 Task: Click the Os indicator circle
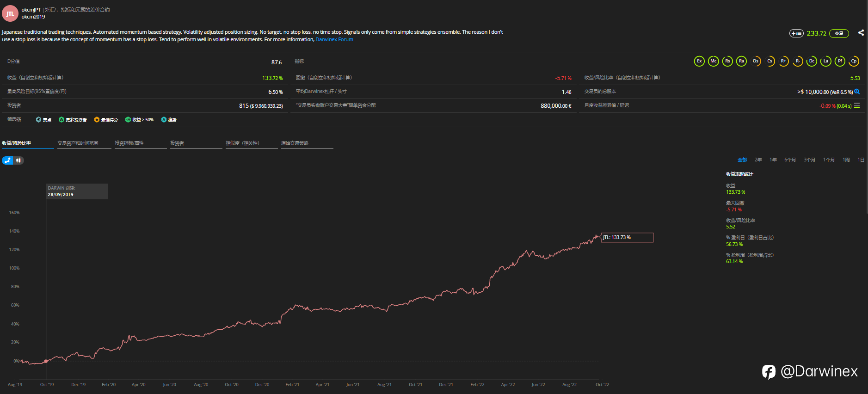click(x=756, y=61)
